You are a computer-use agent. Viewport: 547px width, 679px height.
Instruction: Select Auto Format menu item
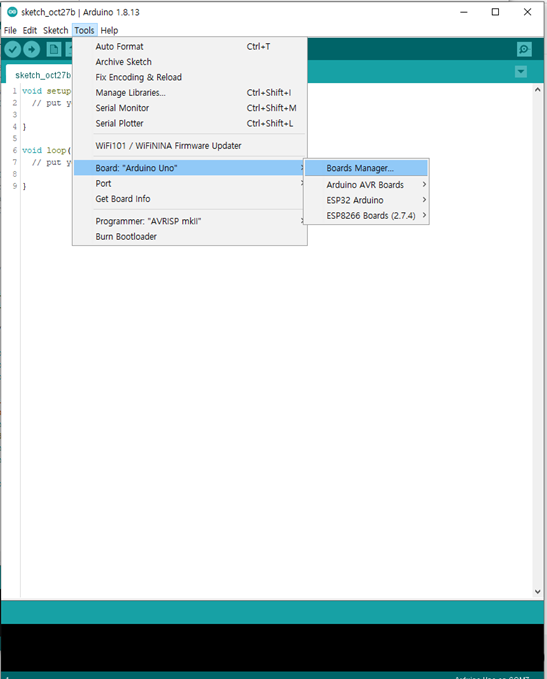[x=190, y=46]
